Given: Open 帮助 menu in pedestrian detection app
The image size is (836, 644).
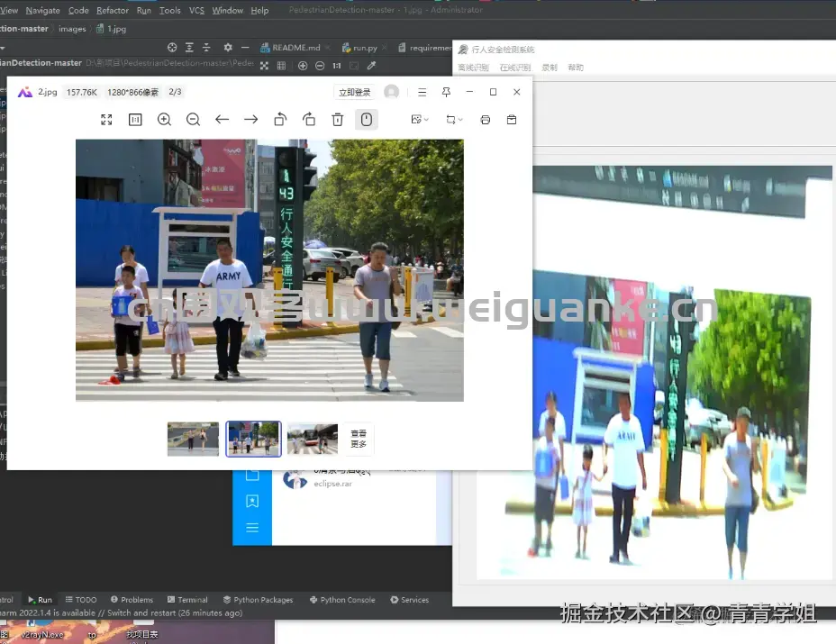Looking at the screenshot, I should [x=576, y=68].
